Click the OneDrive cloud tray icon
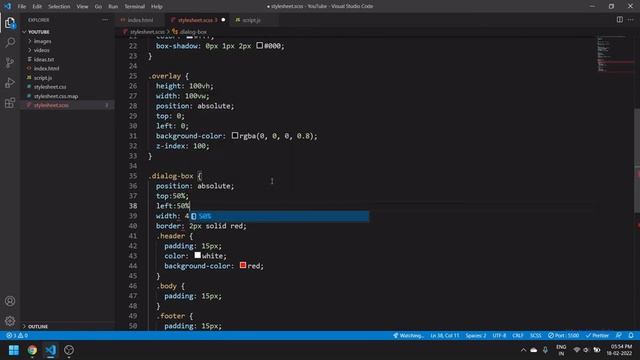Viewport: 640px width, 360px height. coord(533,350)
